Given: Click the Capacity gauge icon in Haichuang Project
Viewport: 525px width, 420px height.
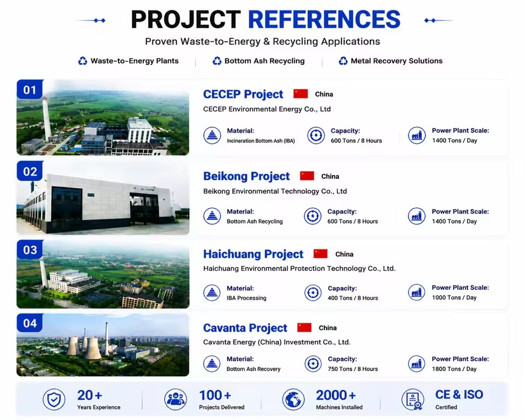Looking at the screenshot, I should coord(313,293).
